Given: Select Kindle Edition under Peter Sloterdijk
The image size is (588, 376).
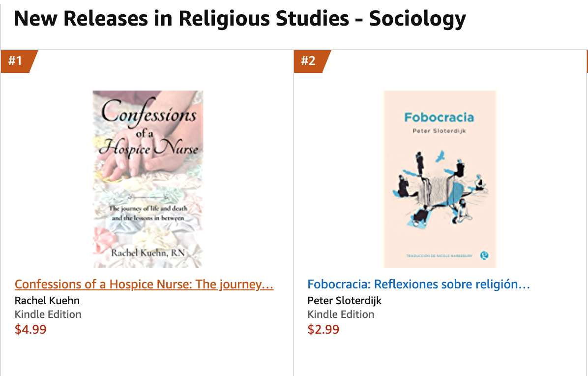Looking at the screenshot, I should (341, 314).
